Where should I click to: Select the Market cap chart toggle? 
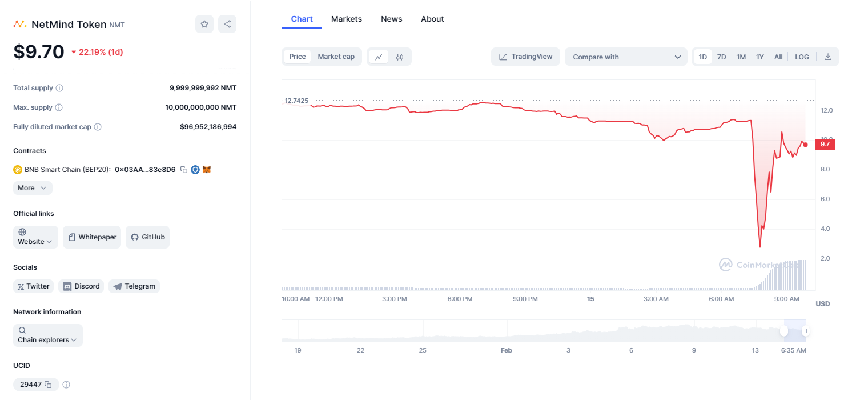(336, 57)
